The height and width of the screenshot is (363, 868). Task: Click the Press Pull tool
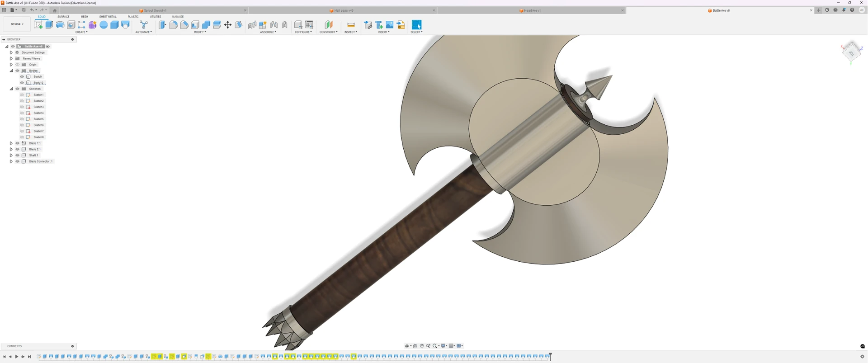(x=162, y=25)
